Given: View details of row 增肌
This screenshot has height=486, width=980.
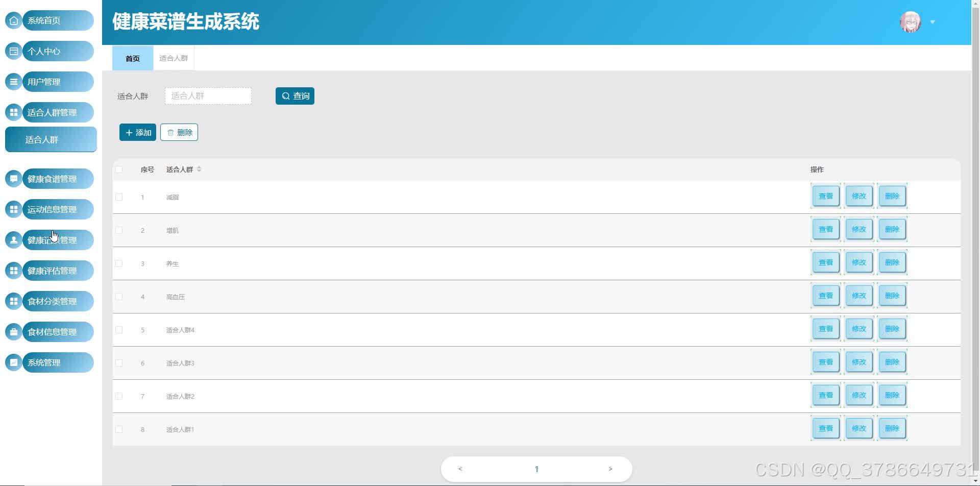Looking at the screenshot, I should coord(826,229).
